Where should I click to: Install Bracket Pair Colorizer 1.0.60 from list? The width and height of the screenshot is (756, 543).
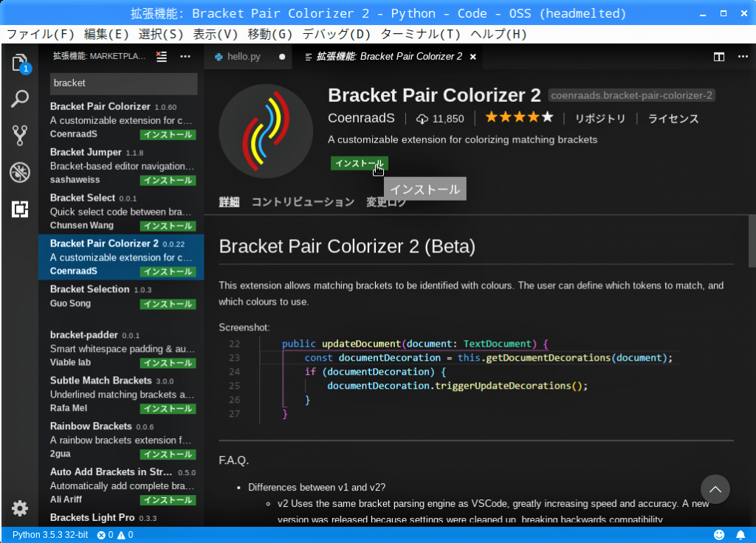tap(168, 134)
